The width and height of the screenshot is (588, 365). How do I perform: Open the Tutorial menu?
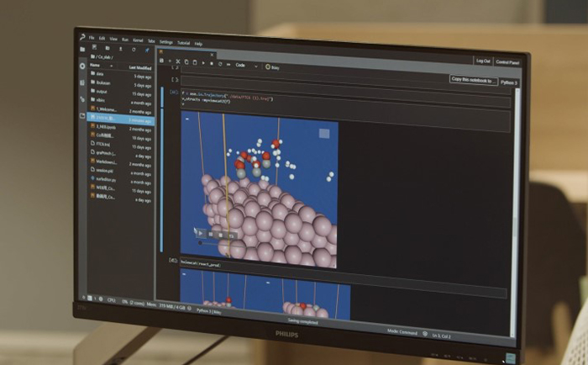[183, 43]
